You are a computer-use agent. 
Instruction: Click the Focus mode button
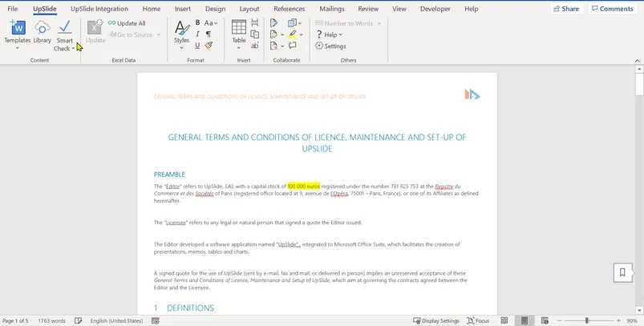(x=478, y=320)
